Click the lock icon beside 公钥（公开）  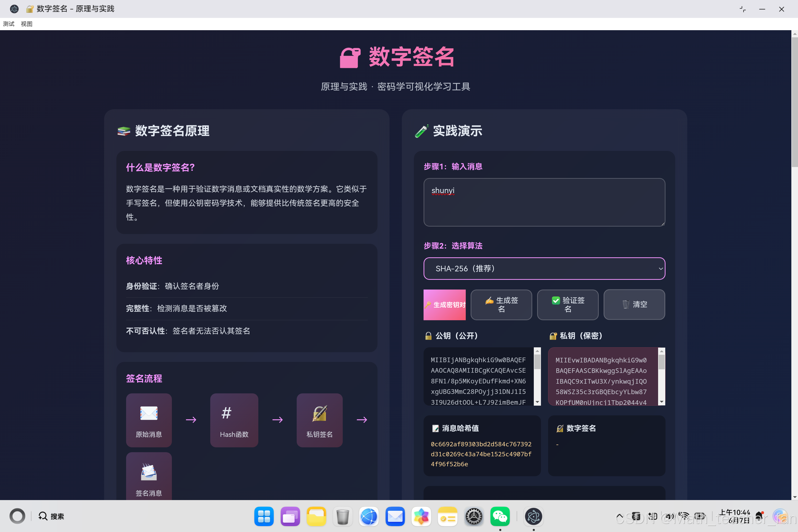[428, 336]
